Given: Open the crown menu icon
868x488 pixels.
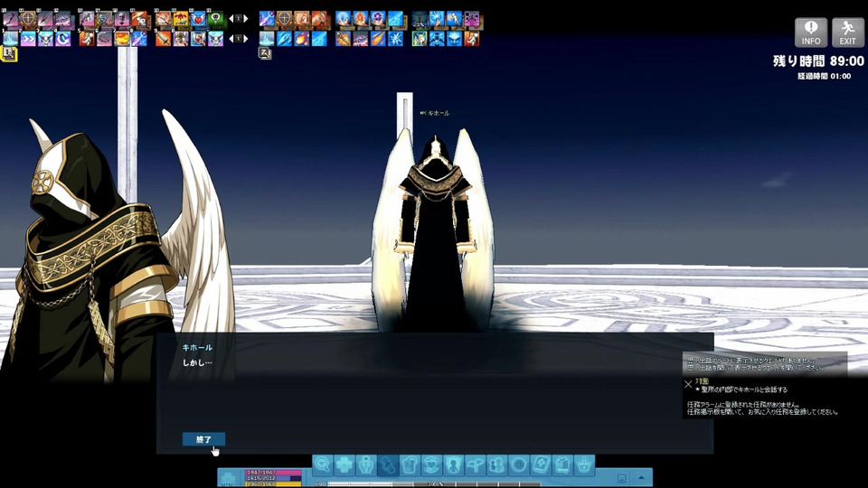Looking at the screenshot, I should [585, 465].
